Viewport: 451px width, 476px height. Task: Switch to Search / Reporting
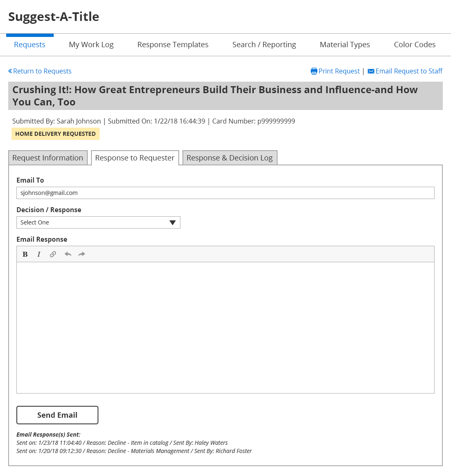point(264,45)
